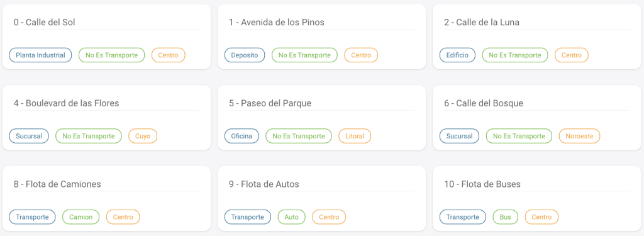Select the Deposito tag chip
Screen dimensions: 644x236
(x=245, y=55)
